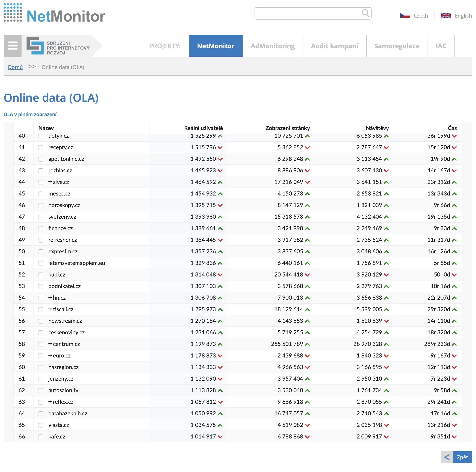Click the Czech flag icon

pyautogui.click(x=405, y=16)
